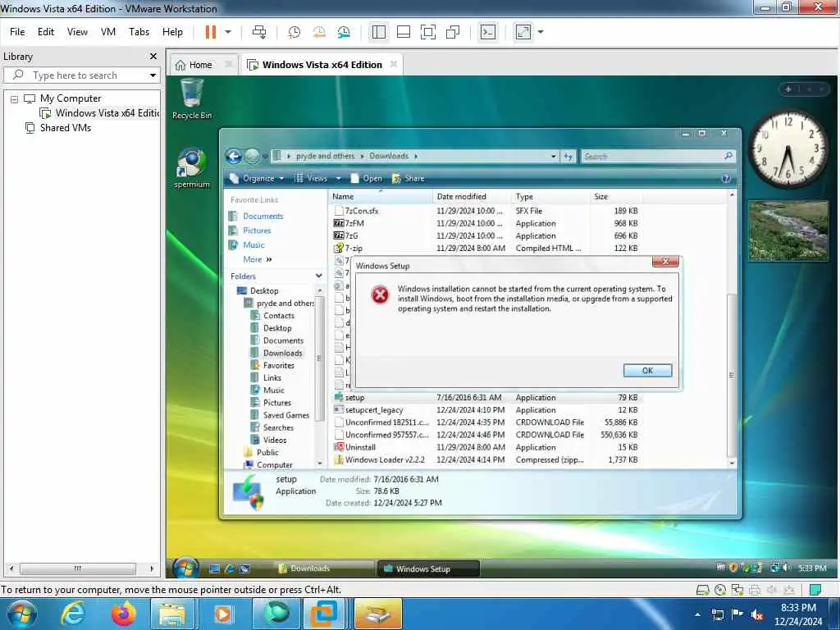Open the VMware File menu
This screenshot has height=630, width=840.
pos(17,32)
